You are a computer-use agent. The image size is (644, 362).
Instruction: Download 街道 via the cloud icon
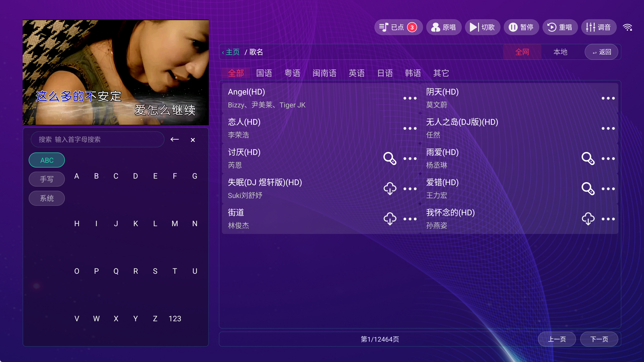click(390, 219)
